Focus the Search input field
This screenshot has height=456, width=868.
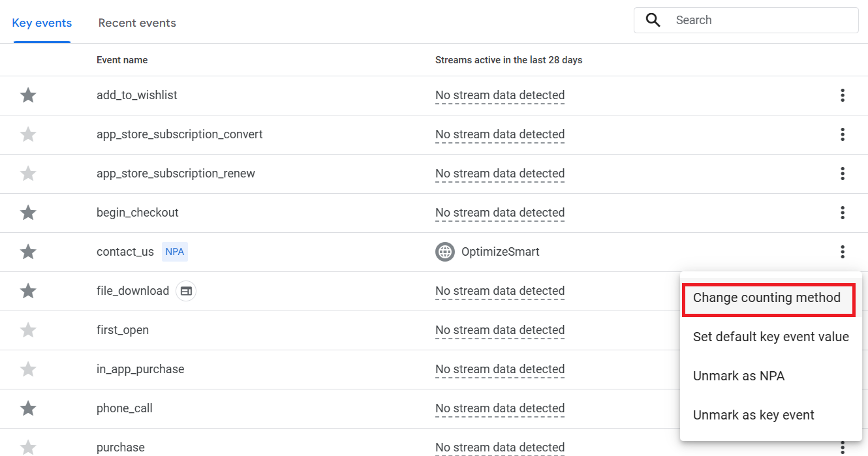pyautogui.click(x=760, y=20)
